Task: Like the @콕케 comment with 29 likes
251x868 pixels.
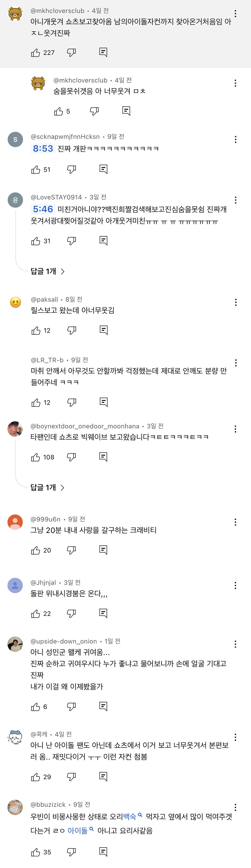Action: point(35,777)
